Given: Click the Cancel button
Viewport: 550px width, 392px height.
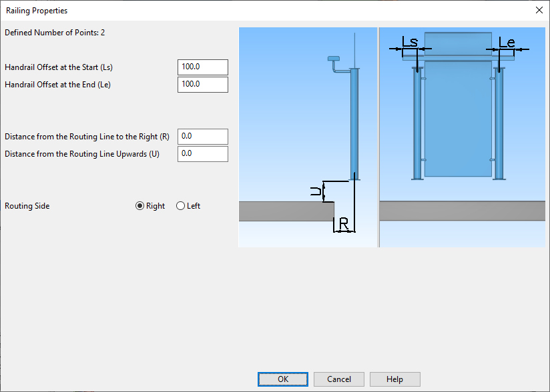Looking at the screenshot, I should tap(339, 379).
